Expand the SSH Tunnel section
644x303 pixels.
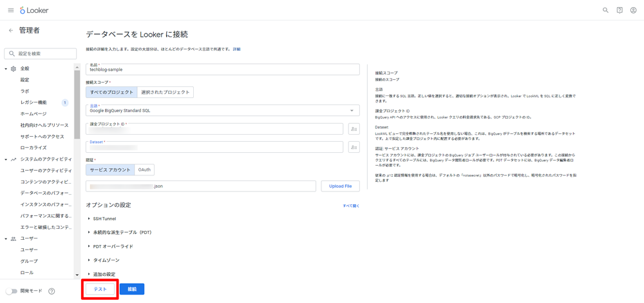coord(103,219)
